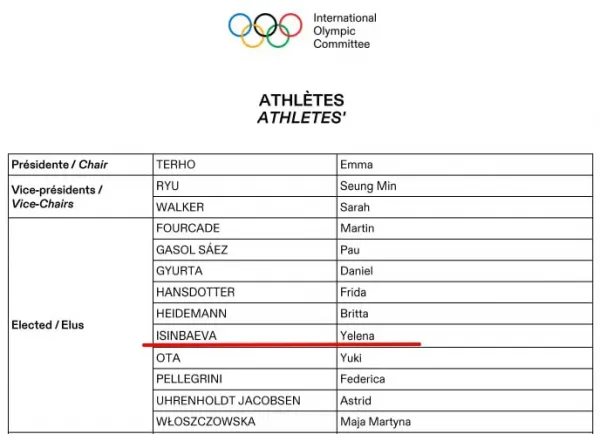Viewport: 600px width, 434px height.
Task: Click the HANSDOTTER surname cell
Action: 196,292
